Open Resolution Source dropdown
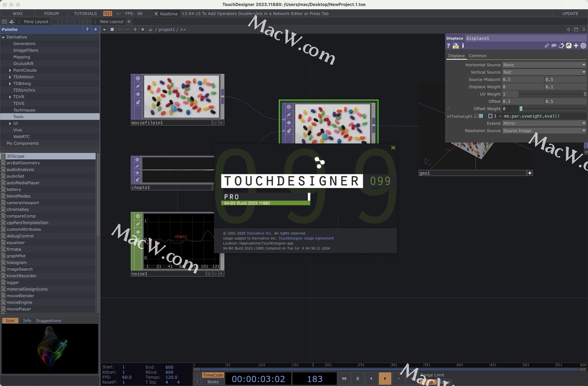This screenshot has width=588, height=386. (x=544, y=131)
